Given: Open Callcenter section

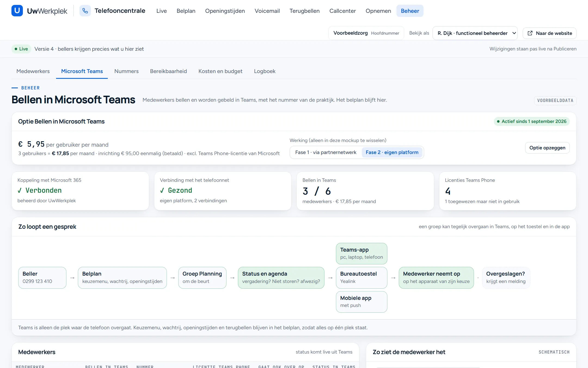Looking at the screenshot, I should pyautogui.click(x=342, y=11).
